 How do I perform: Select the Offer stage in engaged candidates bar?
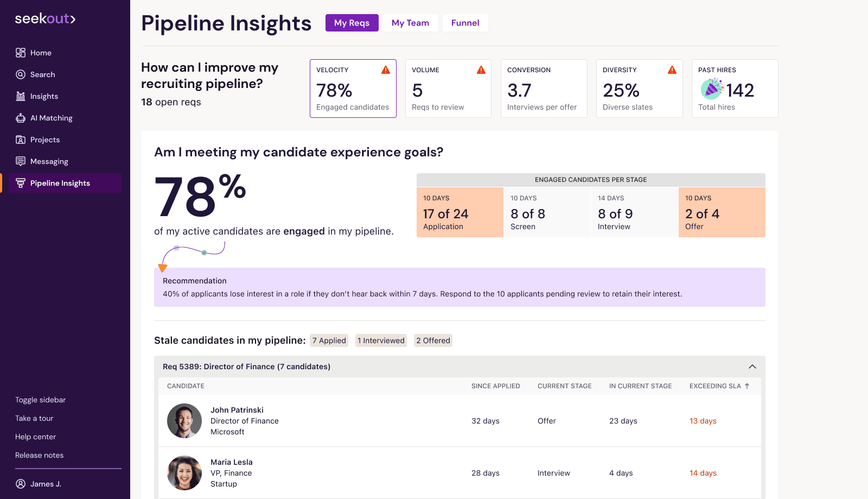tap(722, 212)
